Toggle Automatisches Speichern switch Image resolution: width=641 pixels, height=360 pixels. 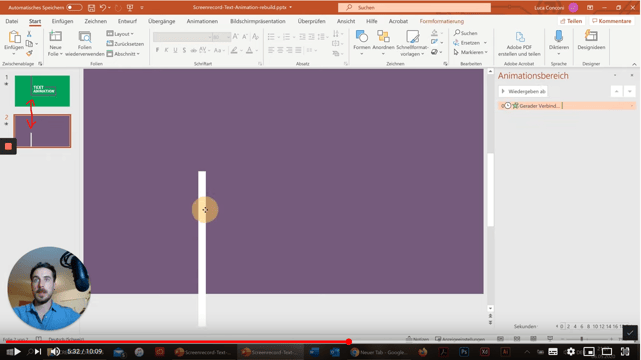click(74, 7)
